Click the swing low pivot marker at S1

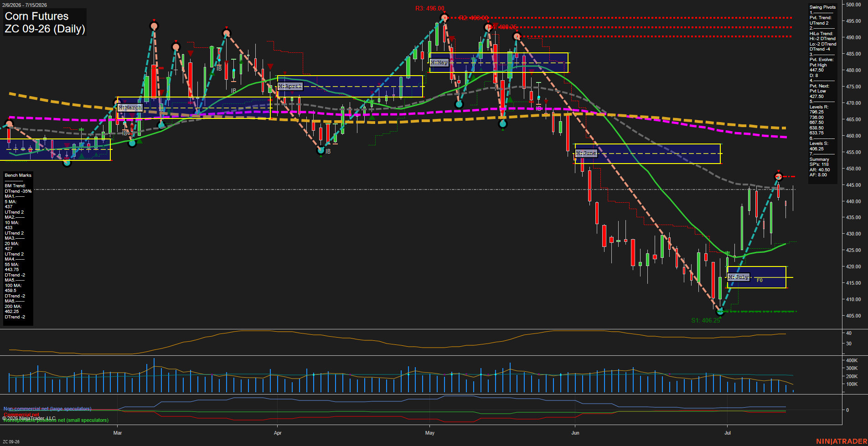click(720, 312)
